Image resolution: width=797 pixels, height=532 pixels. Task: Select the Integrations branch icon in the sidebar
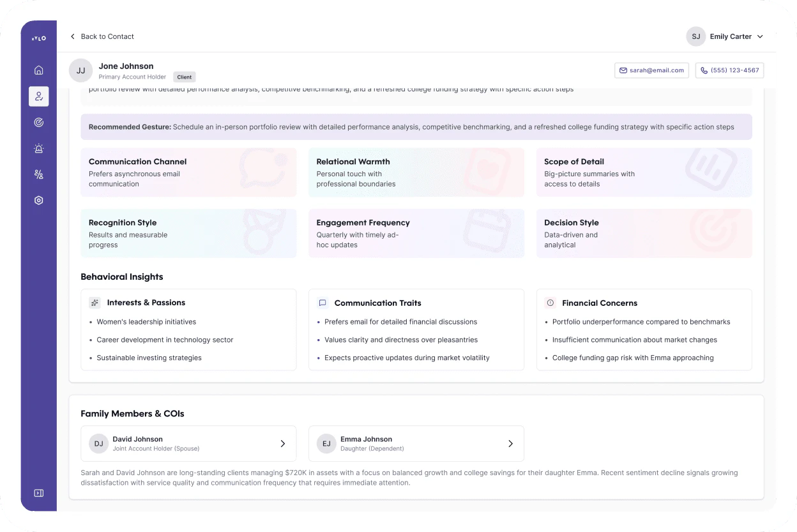click(x=38, y=174)
